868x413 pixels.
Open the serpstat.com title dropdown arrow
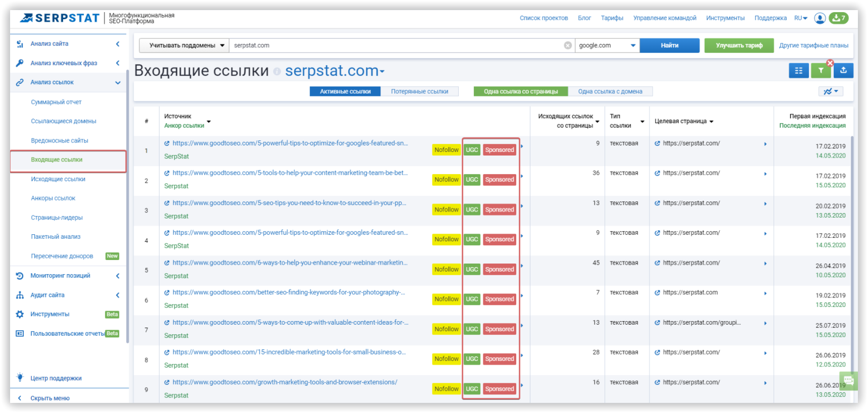coord(382,72)
